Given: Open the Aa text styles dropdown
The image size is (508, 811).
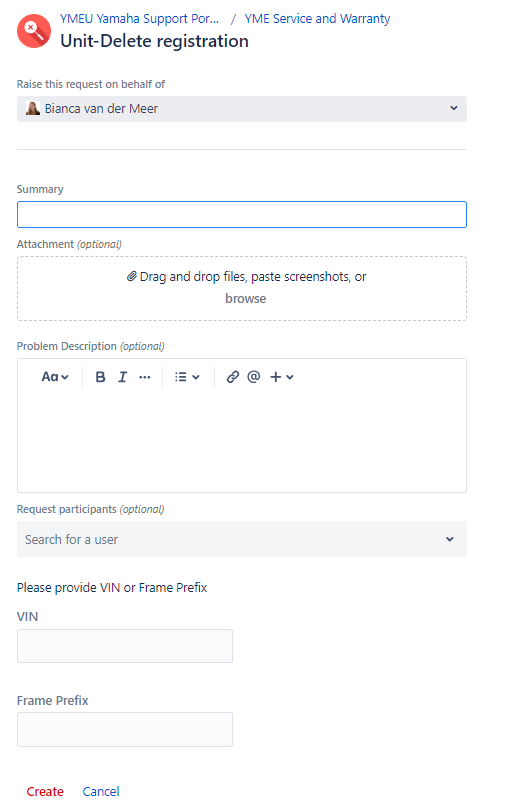Looking at the screenshot, I should (55, 377).
